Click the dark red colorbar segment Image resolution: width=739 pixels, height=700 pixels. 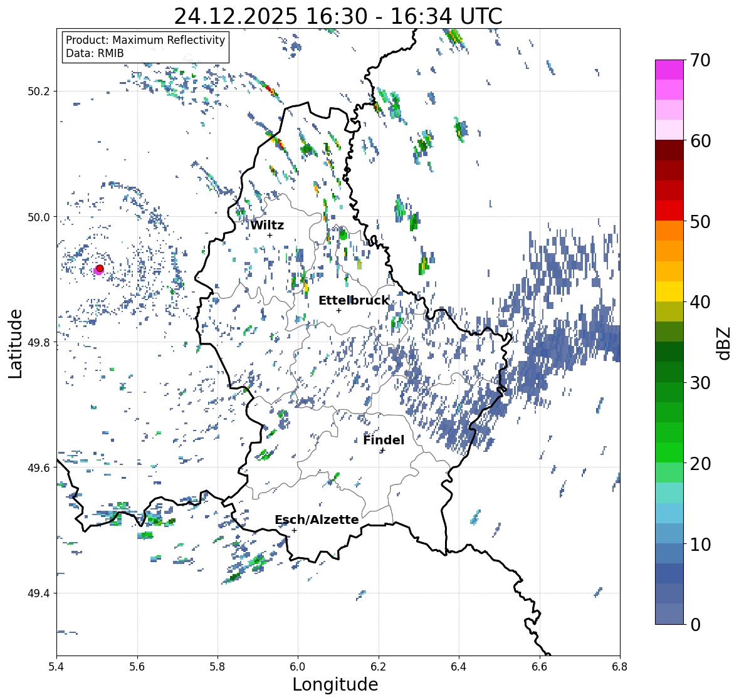(669, 150)
